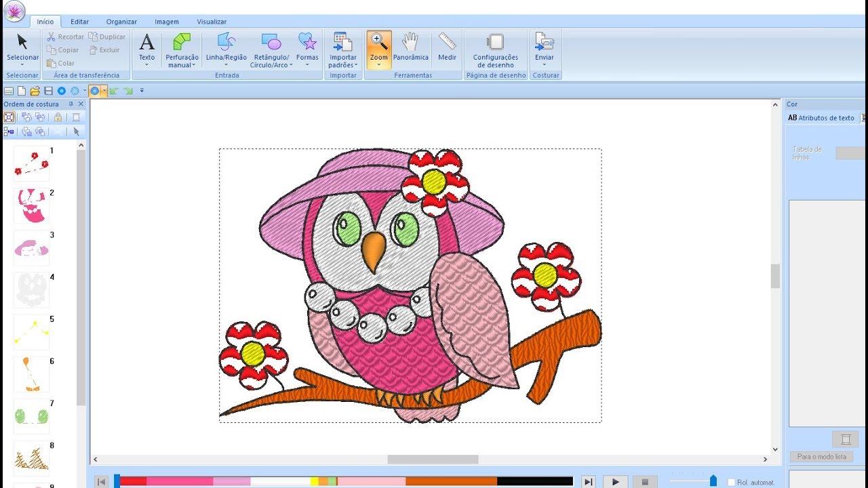Close the Ordem de costura panel
Image resolution: width=868 pixels, height=488 pixels.
tap(81, 104)
